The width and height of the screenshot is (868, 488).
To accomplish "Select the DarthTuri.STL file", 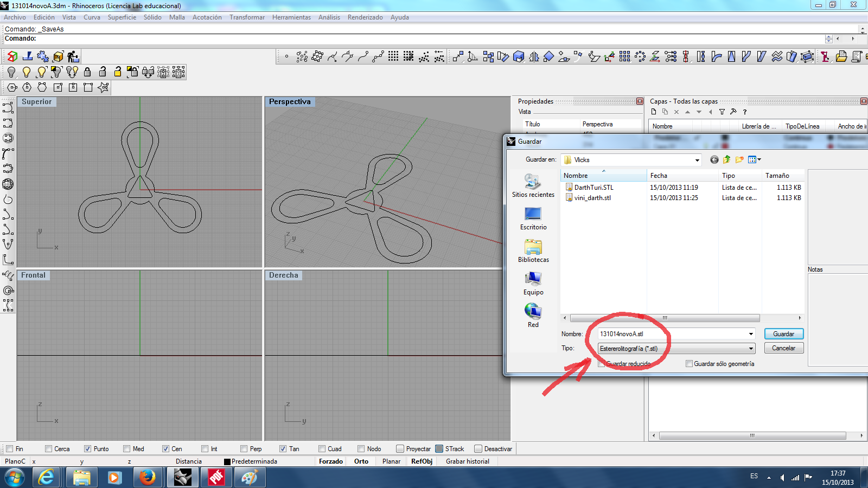I will [594, 188].
